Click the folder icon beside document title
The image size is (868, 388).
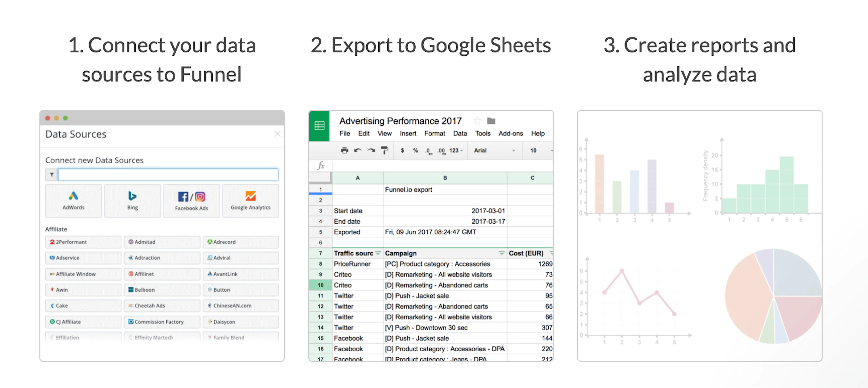pyautogui.click(x=491, y=121)
